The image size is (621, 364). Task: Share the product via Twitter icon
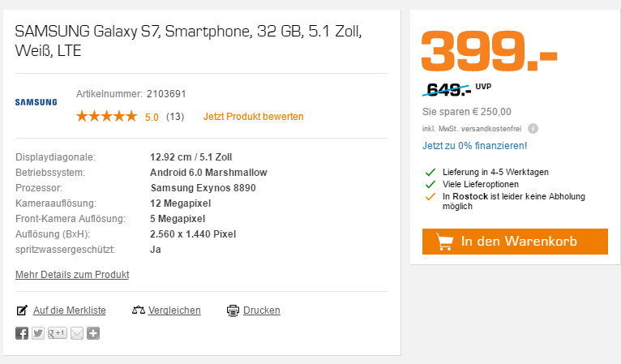click(38, 333)
